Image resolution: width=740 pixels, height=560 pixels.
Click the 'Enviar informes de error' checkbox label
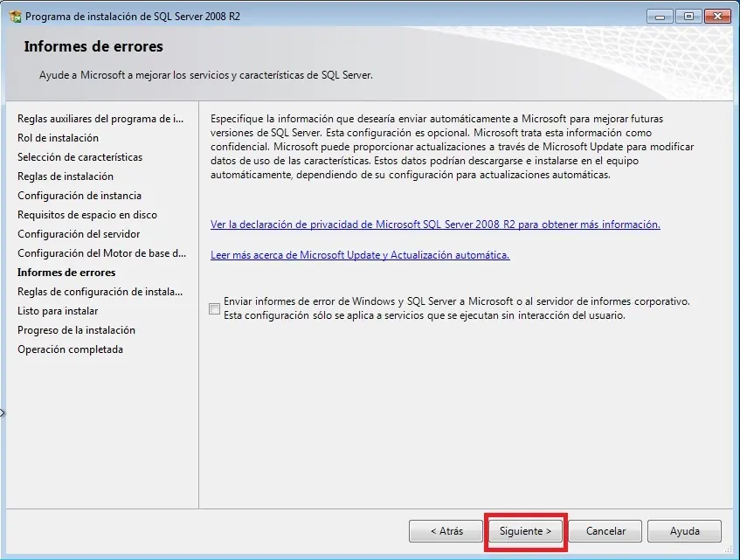coord(457,308)
